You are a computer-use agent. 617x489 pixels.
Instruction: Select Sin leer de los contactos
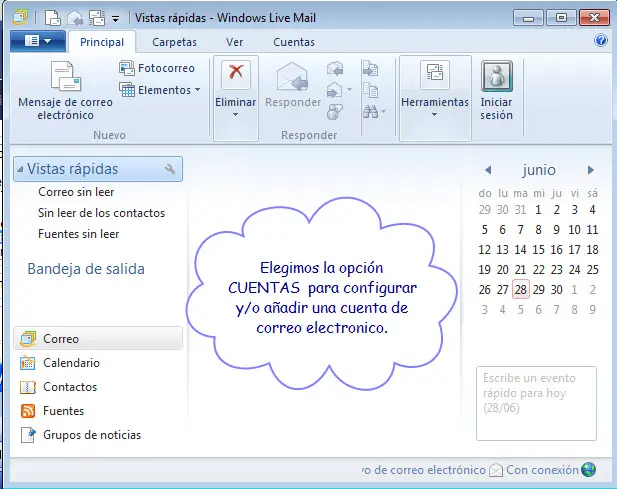point(102,213)
